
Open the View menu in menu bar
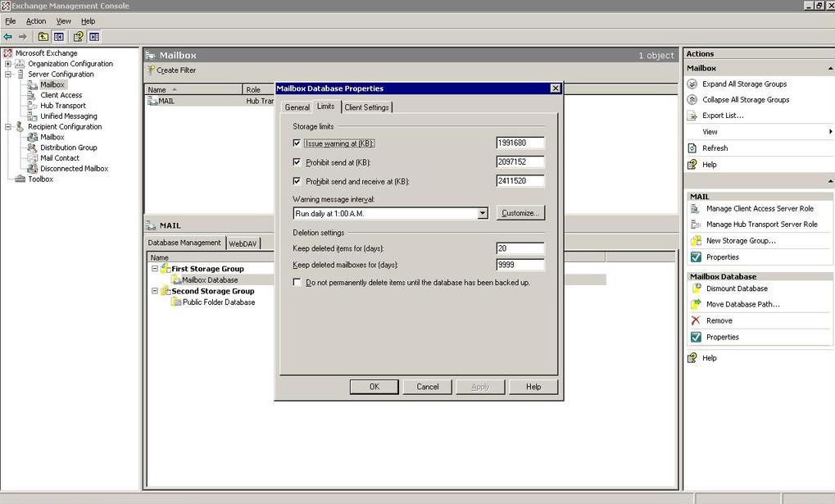(64, 21)
